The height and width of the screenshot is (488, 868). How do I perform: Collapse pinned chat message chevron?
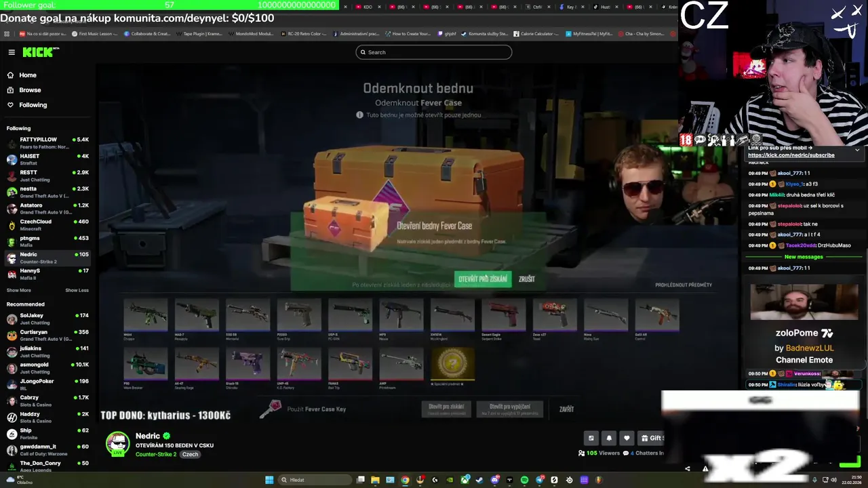tap(857, 149)
